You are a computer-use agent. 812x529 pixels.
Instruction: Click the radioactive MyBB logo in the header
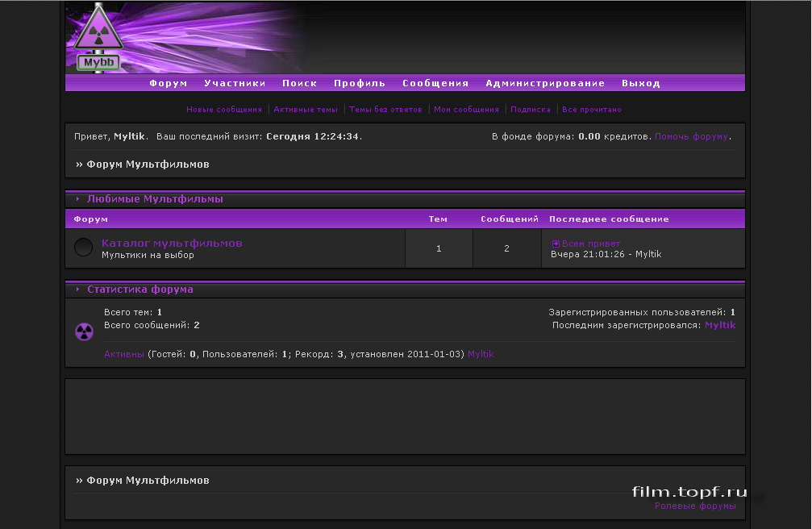point(98,34)
